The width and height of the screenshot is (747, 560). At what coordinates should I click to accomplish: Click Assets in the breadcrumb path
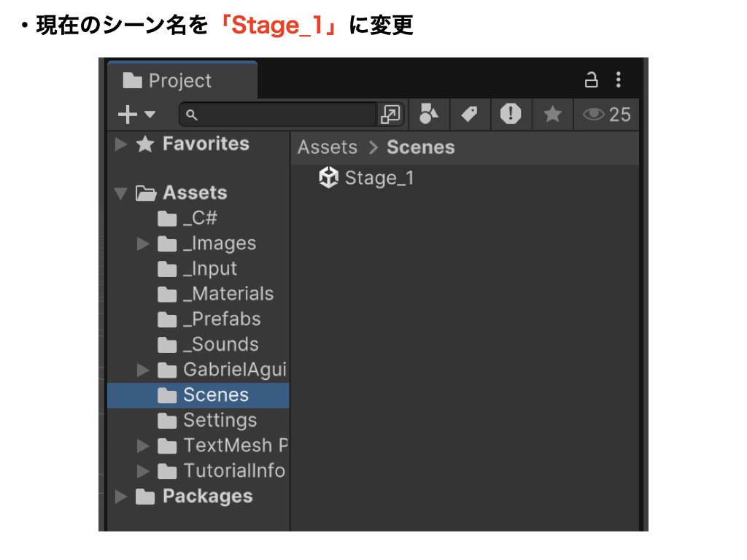pyautogui.click(x=328, y=147)
